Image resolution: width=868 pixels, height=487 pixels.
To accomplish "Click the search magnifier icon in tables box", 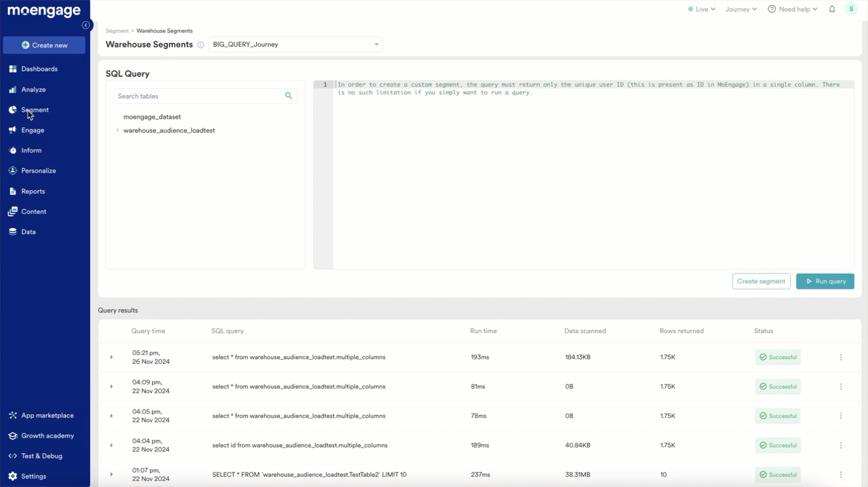I will point(289,96).
